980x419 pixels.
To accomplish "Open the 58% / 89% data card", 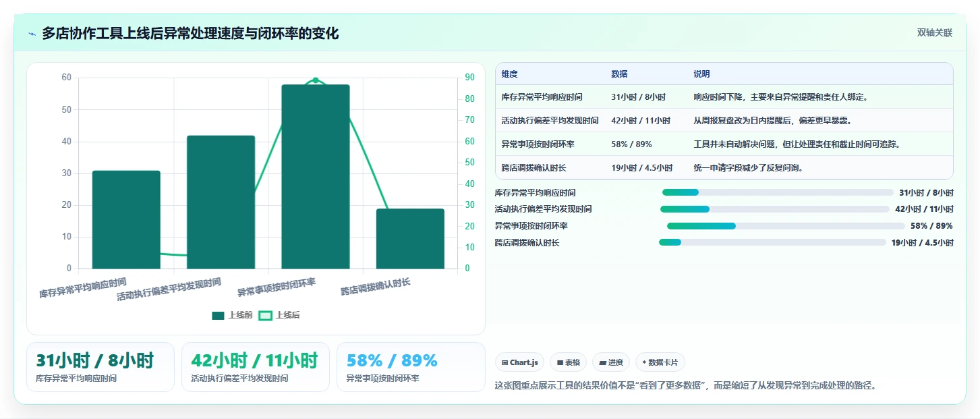I will [411, 367].
